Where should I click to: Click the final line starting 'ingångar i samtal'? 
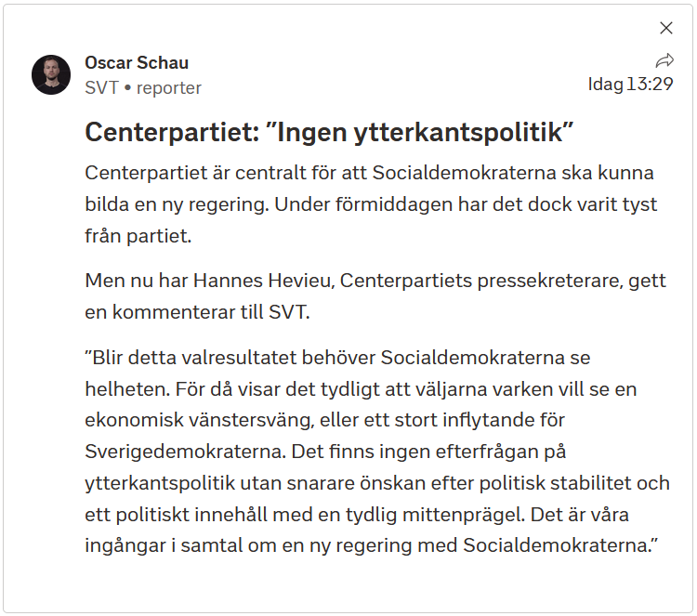tap(371, 545)
